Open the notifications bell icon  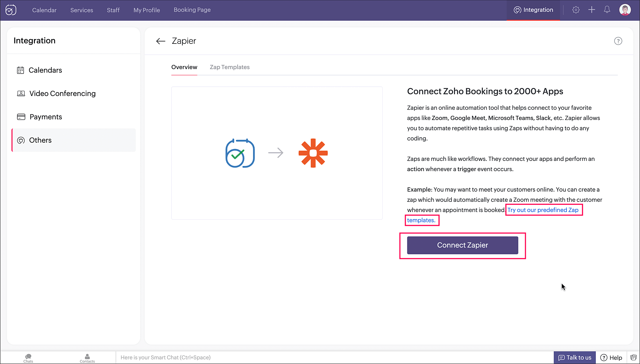607,10
